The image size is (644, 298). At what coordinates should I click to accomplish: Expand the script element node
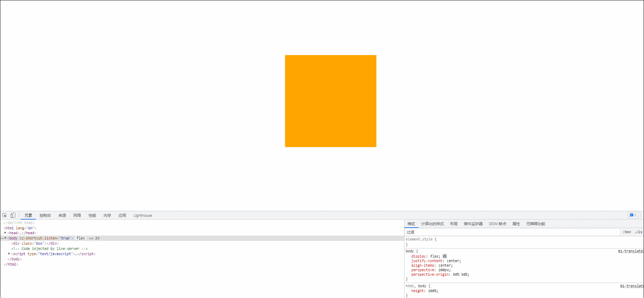(x=9, y=254)
